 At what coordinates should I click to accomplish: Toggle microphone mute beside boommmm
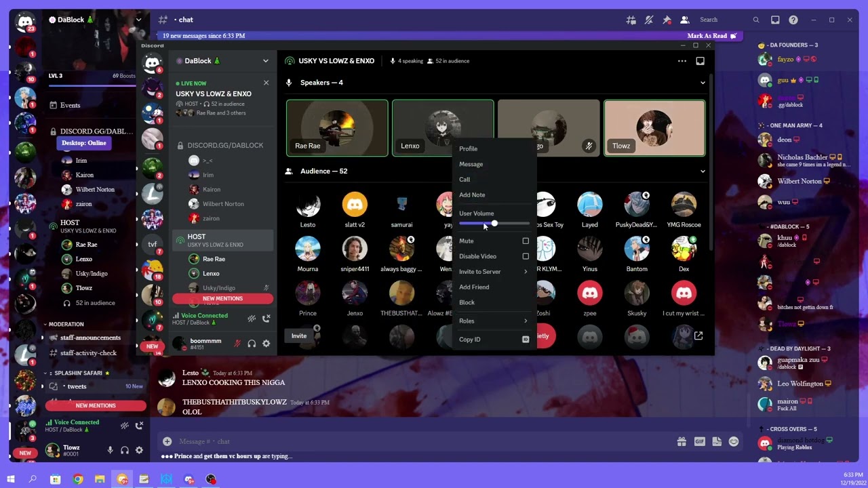coord(237,344)
